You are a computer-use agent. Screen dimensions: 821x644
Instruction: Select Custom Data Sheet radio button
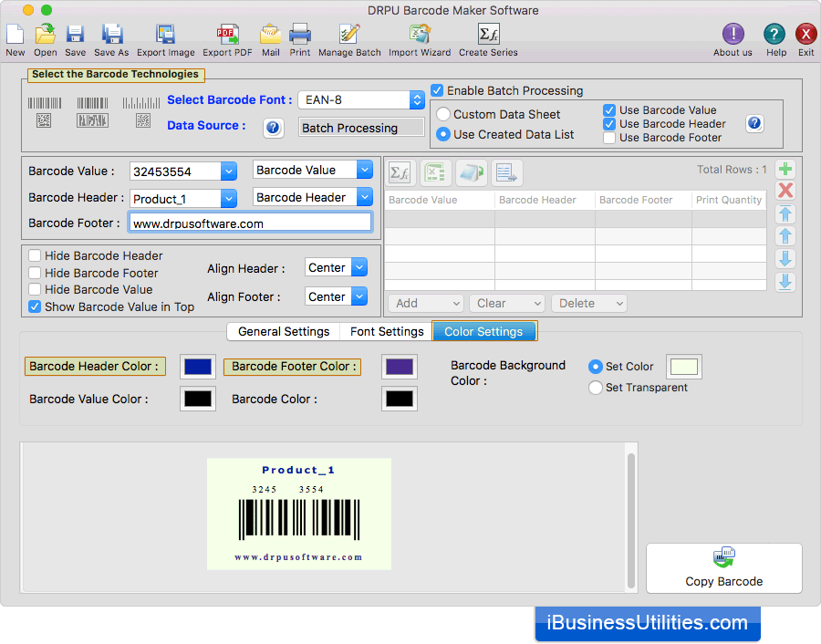pyautogui.click(x=443, y=114)
